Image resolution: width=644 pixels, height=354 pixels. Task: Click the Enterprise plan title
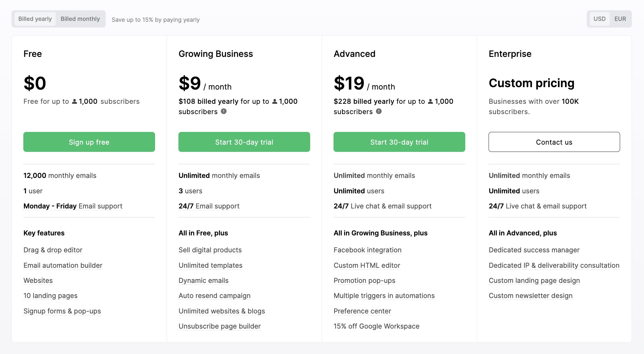[510, 54]
